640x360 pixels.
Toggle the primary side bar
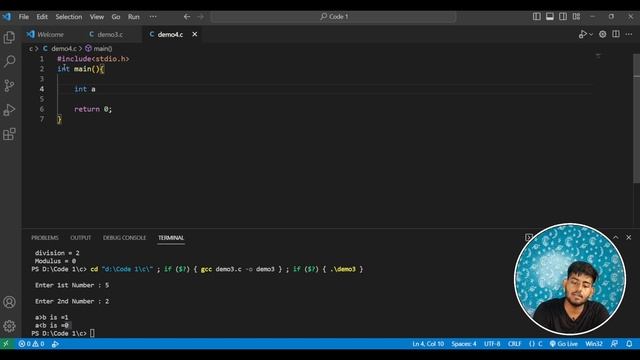(x=537, y=16)
